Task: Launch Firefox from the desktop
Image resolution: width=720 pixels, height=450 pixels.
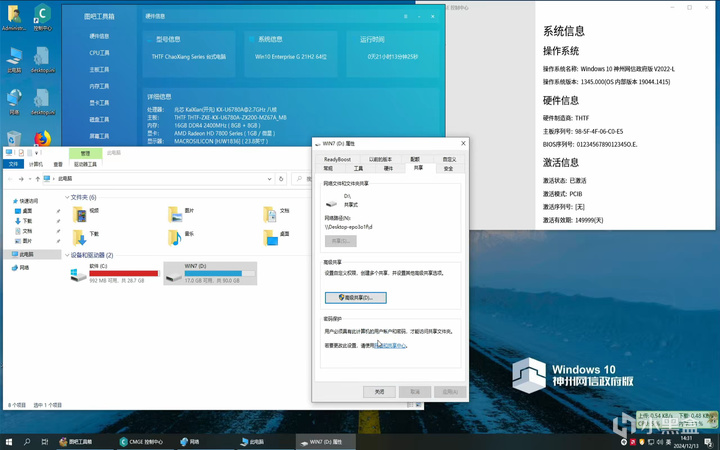Action: [42, 138]
